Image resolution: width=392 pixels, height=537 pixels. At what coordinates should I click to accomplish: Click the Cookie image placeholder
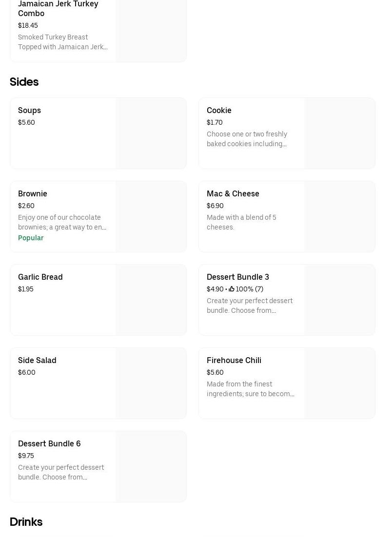pyautogui.click(x=339, y=134)
